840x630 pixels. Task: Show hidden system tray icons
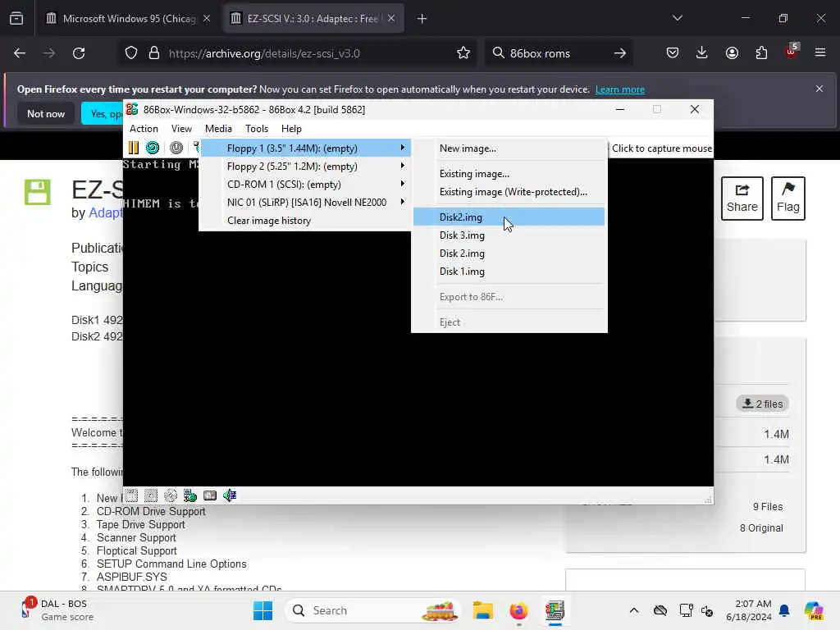point(634,610)
